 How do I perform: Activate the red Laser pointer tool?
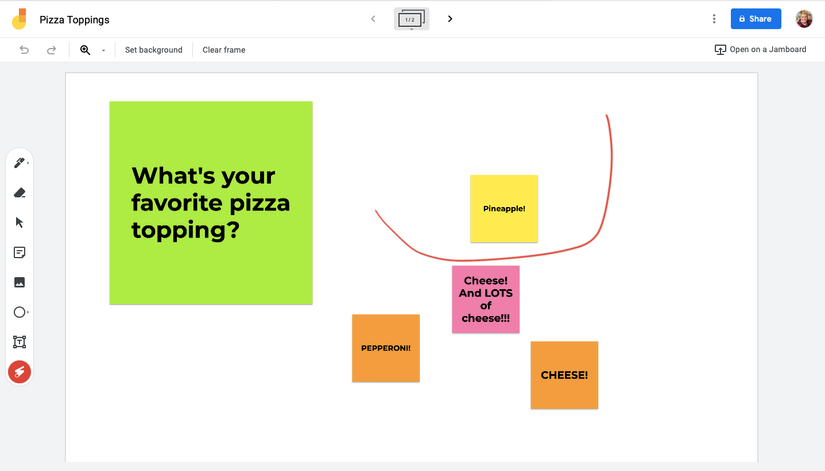coord(19,372)
